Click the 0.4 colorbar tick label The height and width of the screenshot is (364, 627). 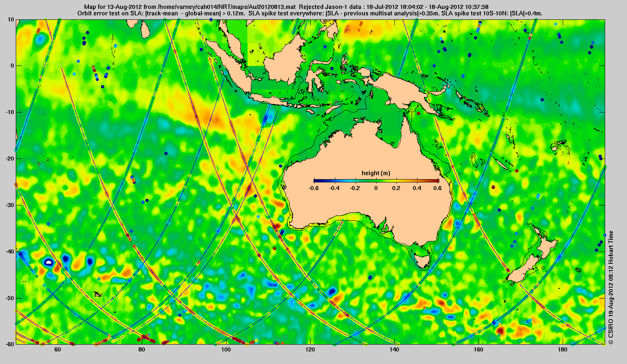click(418, 188)
